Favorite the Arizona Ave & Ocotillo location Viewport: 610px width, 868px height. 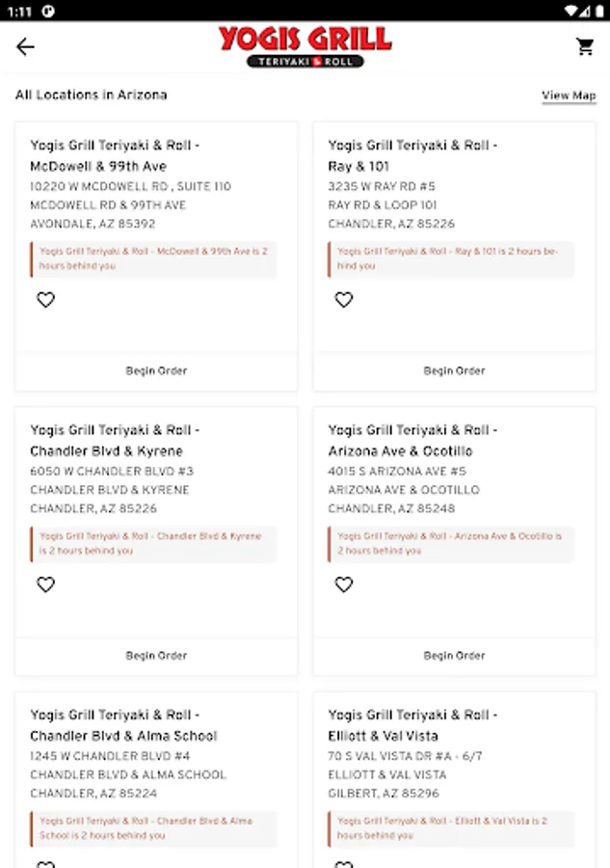344,584
